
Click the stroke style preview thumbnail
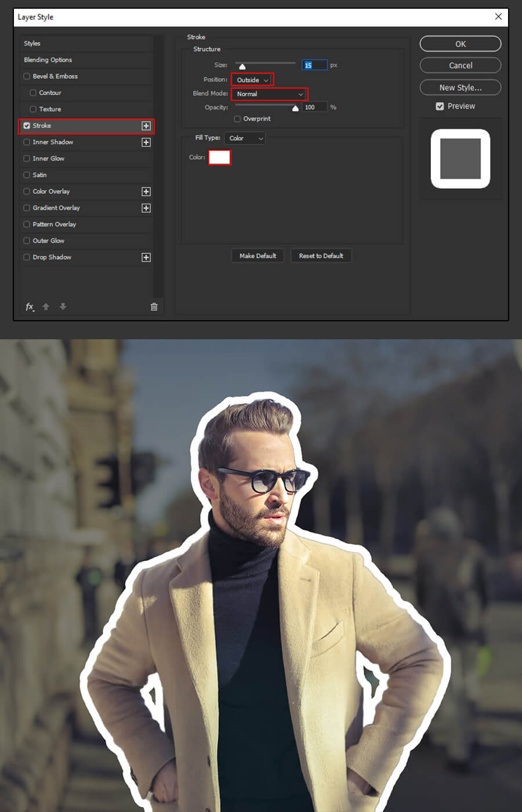461,159
